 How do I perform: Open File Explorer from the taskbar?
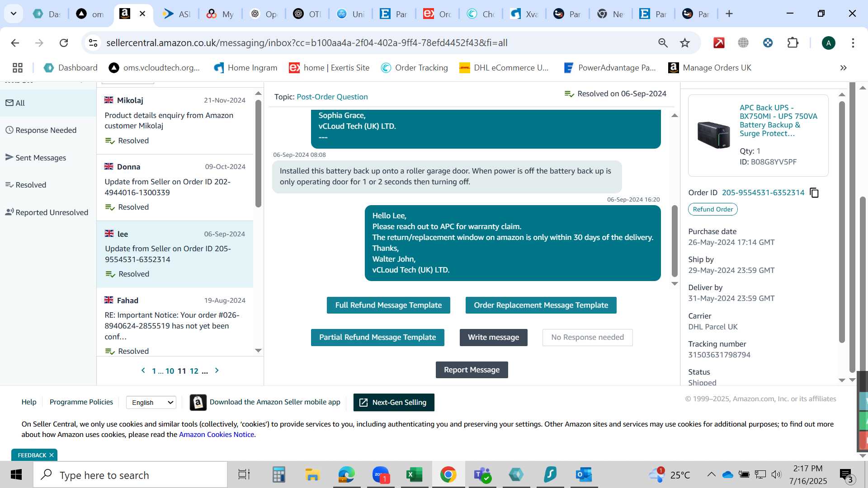click(x=312, y=475)
